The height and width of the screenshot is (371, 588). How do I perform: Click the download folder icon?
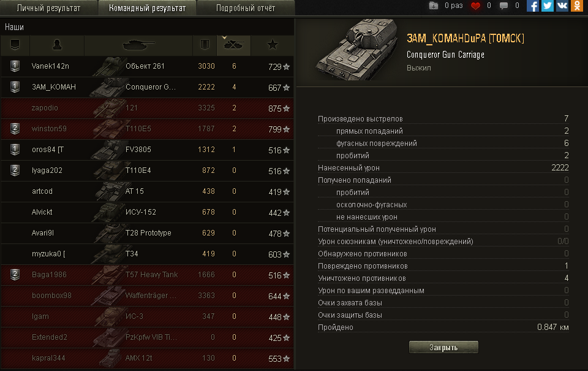(434, 6)
